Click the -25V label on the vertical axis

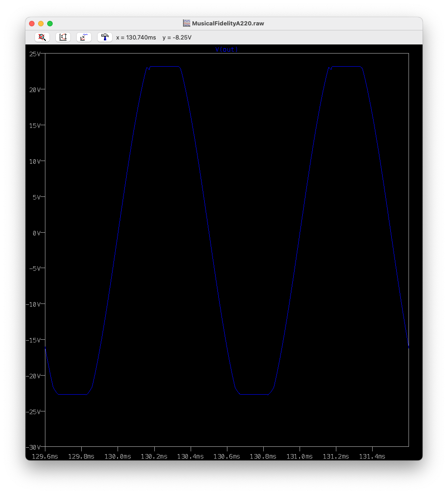point(34,412)
